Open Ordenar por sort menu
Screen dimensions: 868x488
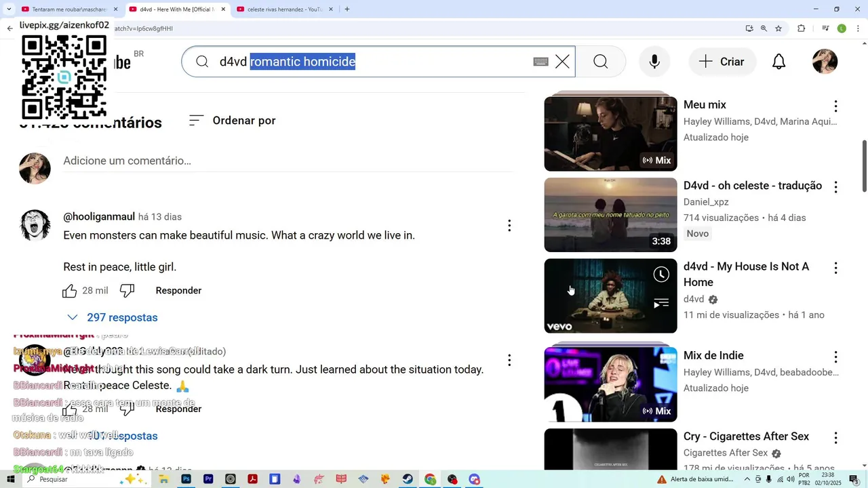pyautogui.click(x=232, y=121)
